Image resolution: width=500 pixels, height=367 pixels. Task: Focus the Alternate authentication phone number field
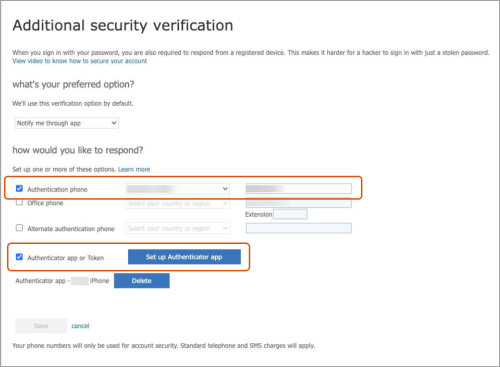coord(299,228)
